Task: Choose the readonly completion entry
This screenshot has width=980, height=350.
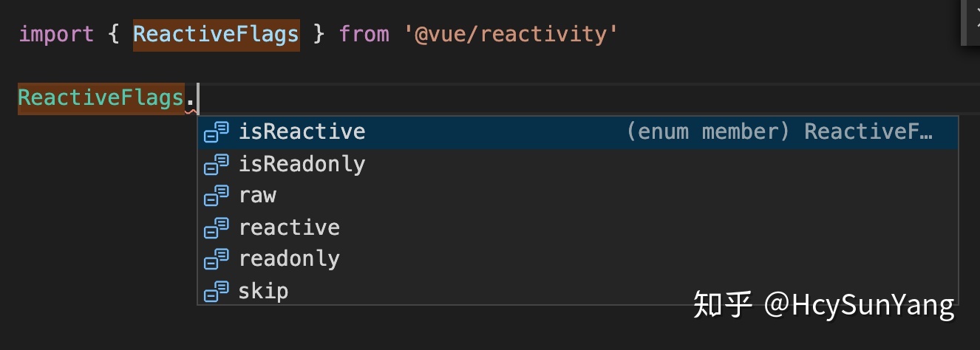Action: 578,259
